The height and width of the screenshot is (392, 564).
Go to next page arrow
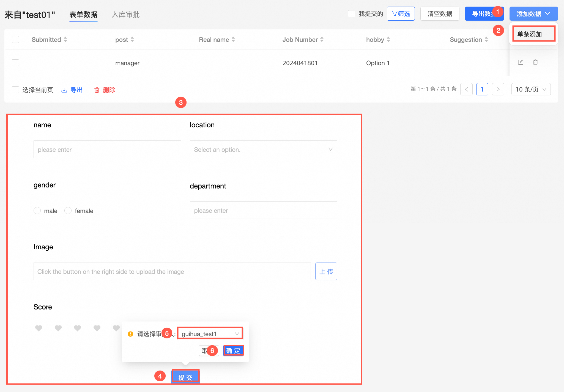tap(498, 89)
